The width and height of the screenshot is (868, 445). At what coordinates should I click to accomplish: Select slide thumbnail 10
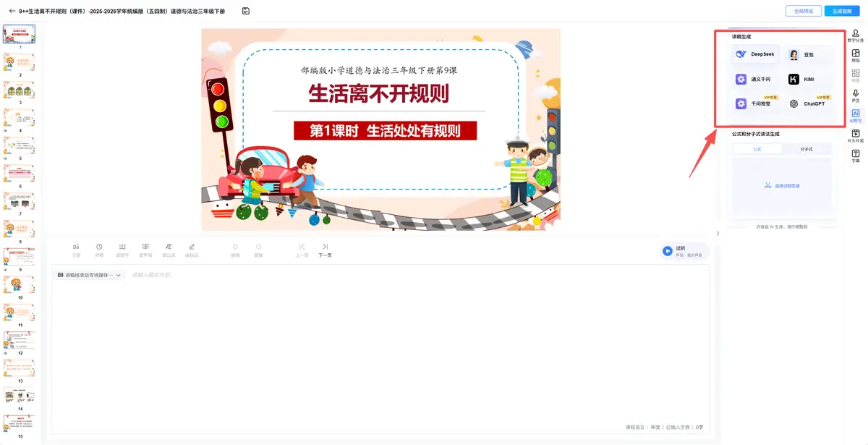click(x=20, y=284)
